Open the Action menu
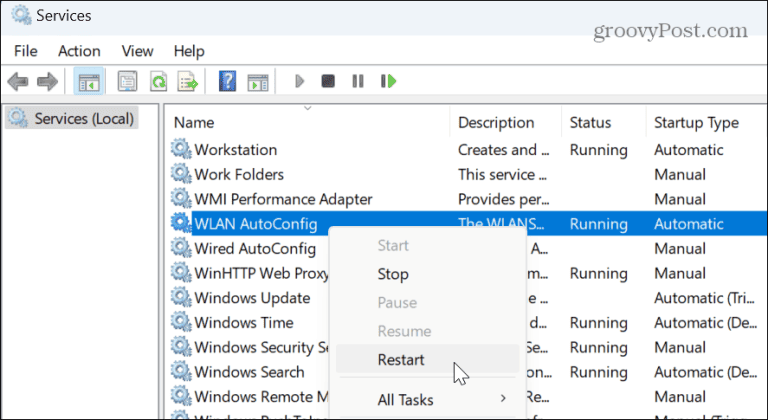 (79, 51)
